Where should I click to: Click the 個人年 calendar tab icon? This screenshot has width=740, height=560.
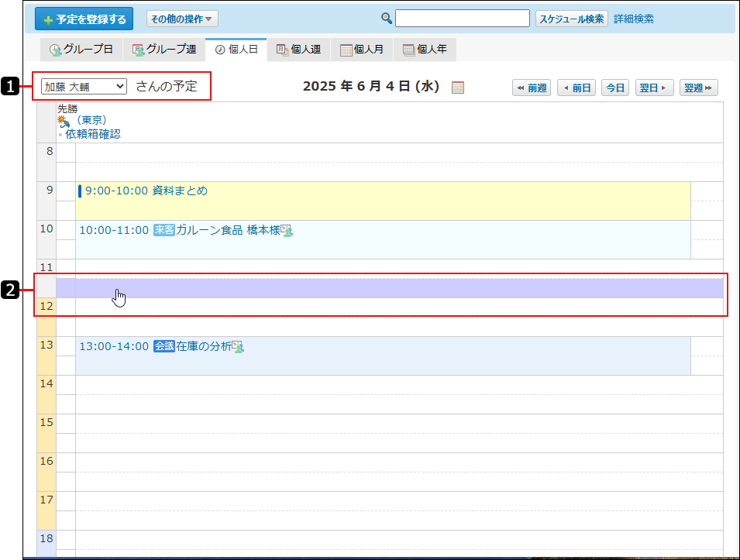pyautogui.click(x=408, y=50)
